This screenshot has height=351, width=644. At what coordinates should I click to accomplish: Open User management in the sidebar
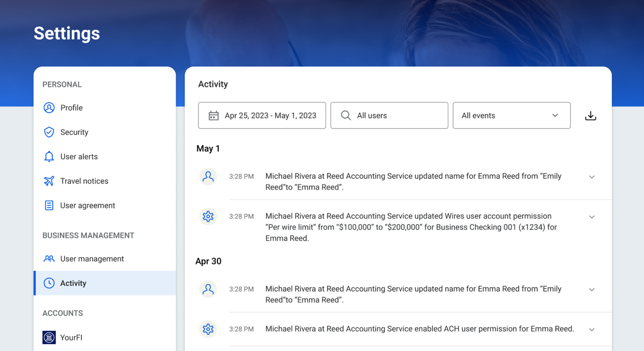click(92, 259)
